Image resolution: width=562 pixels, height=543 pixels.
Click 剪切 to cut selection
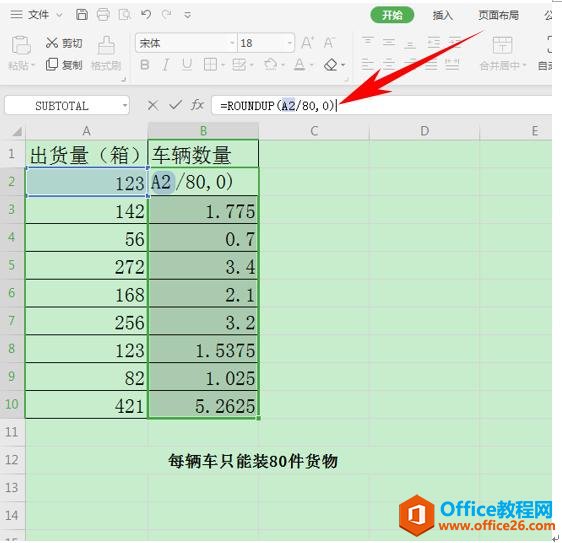coord(64,43)
